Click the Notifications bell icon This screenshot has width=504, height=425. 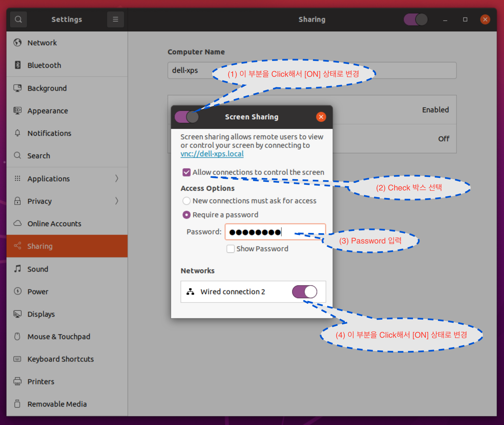pyautogui.click(x=17, y=133)
